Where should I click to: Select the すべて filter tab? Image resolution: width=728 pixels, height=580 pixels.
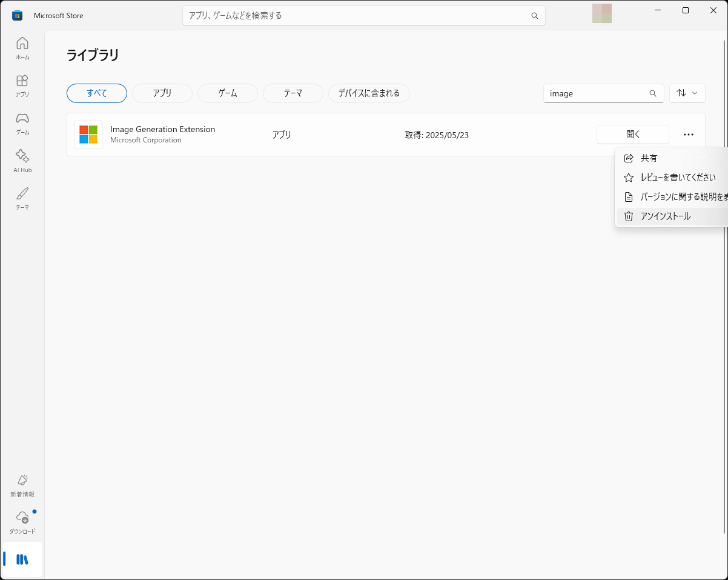coord(97,93)
